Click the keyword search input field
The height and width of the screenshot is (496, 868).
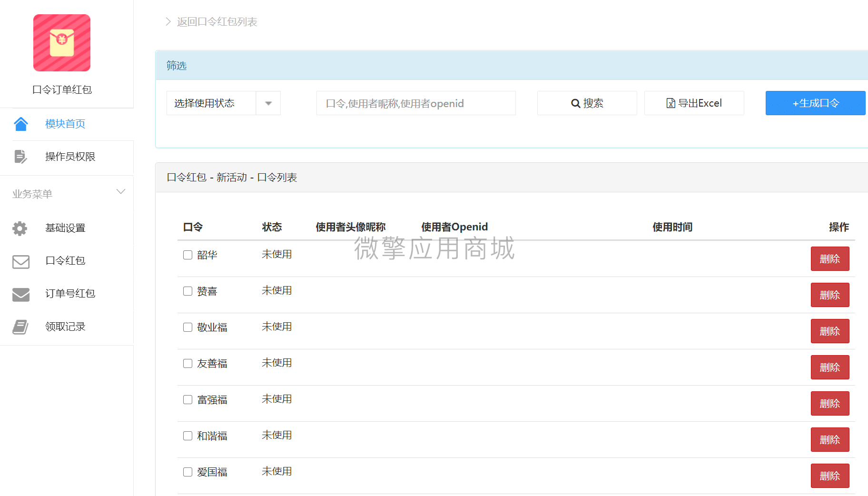point(416,103)
